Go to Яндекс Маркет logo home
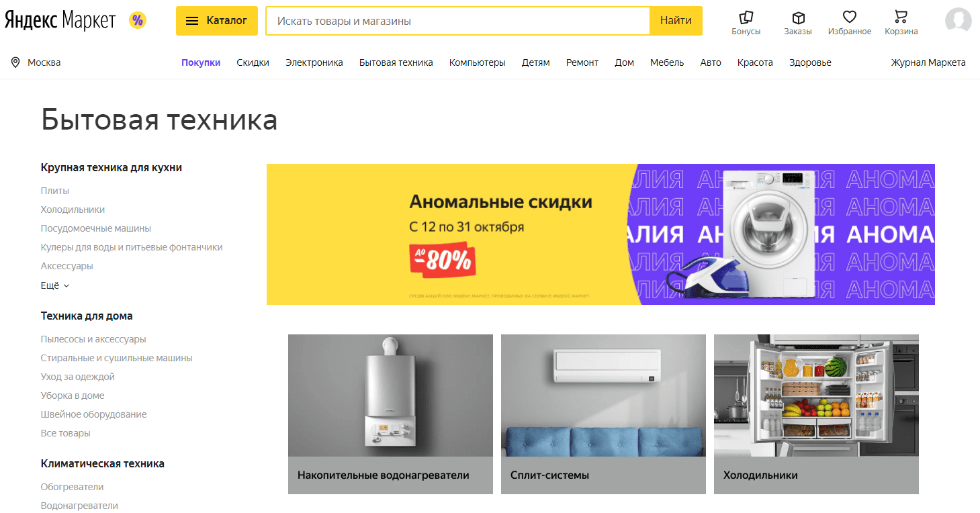 pos(60,21)
